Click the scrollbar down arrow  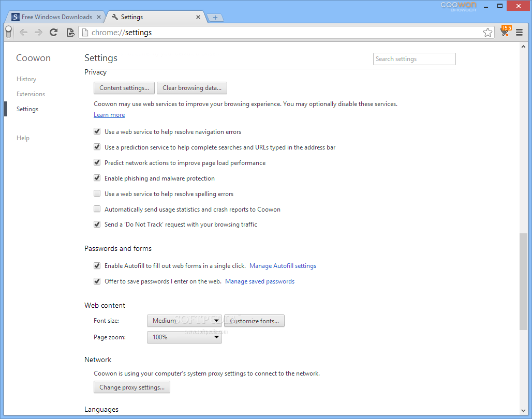pos(523,411)
